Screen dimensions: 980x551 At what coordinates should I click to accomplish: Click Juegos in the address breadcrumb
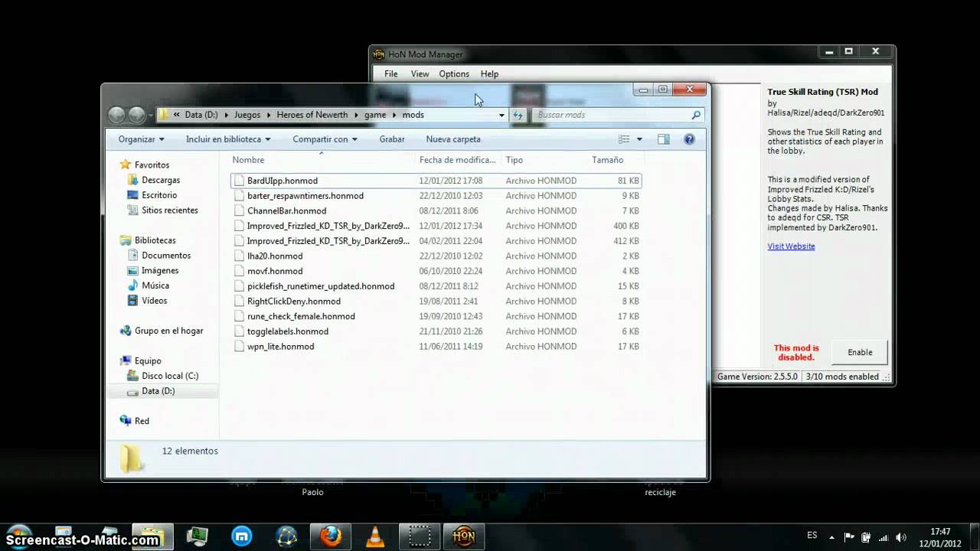[x=247, y=115]
